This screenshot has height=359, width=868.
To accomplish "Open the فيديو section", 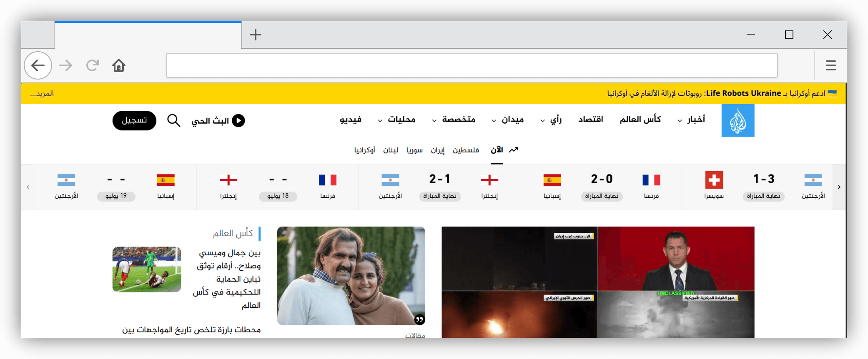I will click(x=351, y=120).
